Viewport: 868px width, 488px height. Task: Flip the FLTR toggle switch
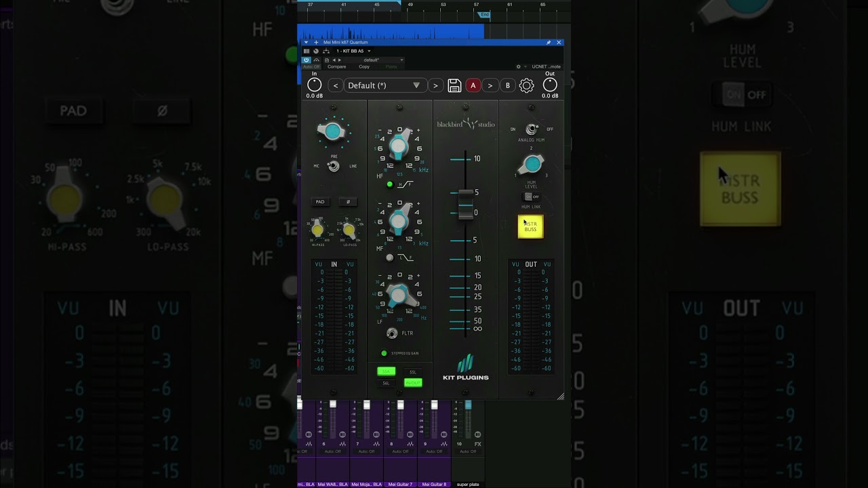point(391,333)
